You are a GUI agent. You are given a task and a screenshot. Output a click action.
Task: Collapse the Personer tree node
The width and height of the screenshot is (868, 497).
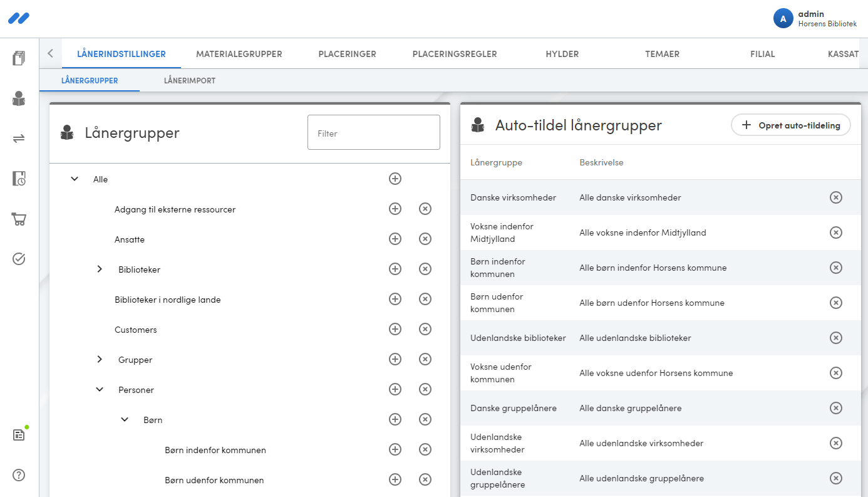click(100, 390)
